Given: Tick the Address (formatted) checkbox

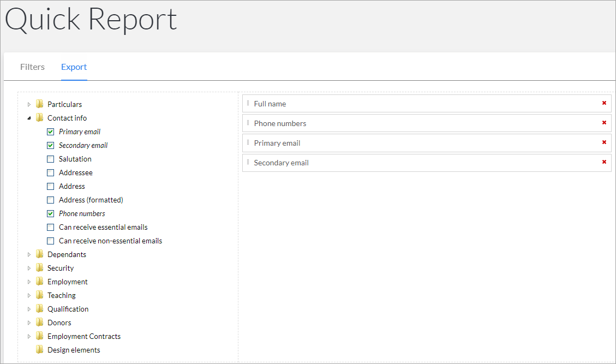Looking at the screenshot, I should (50, 200).
